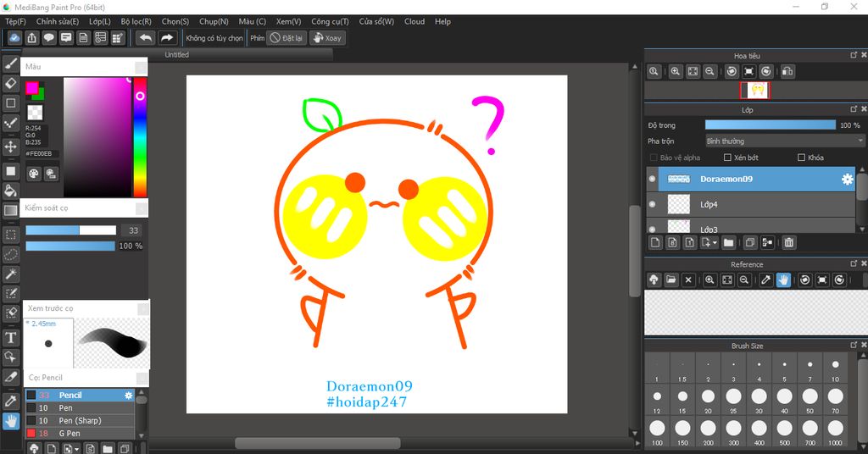The height and width of the screenshot is (454, 868).
Task: Click the foreground magenta color swatch
Action: pyautogui.click(x=31, y=87)
